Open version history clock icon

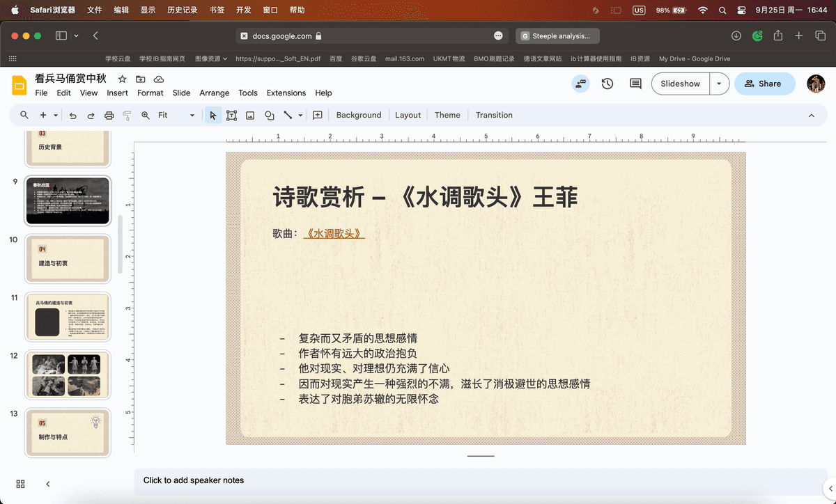607,84
